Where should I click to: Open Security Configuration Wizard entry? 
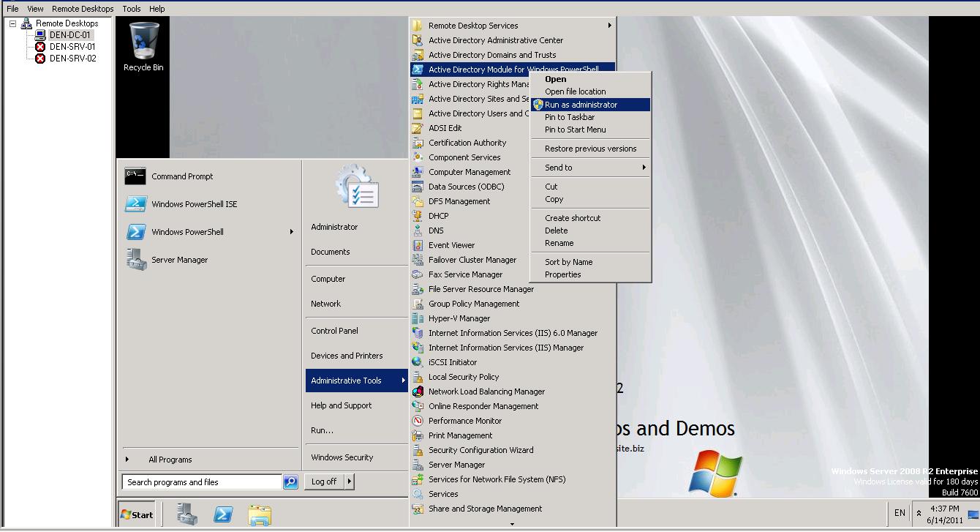(x=512, y=450)
